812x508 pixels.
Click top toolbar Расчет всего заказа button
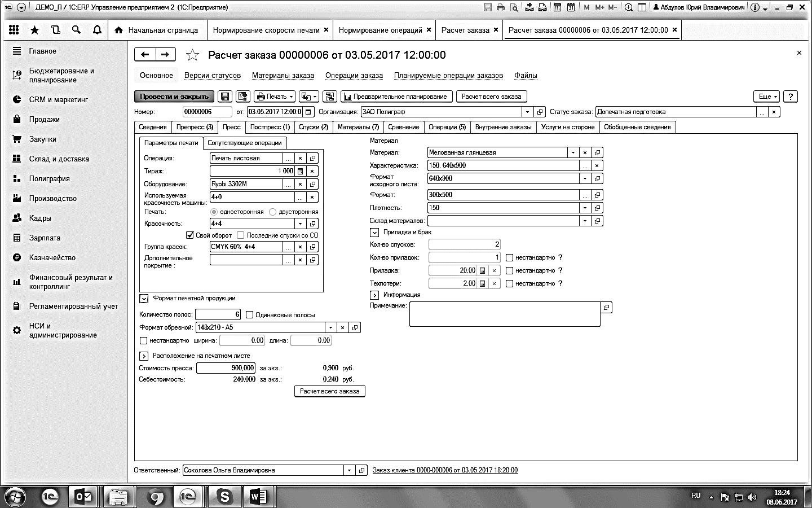point(491,97)
